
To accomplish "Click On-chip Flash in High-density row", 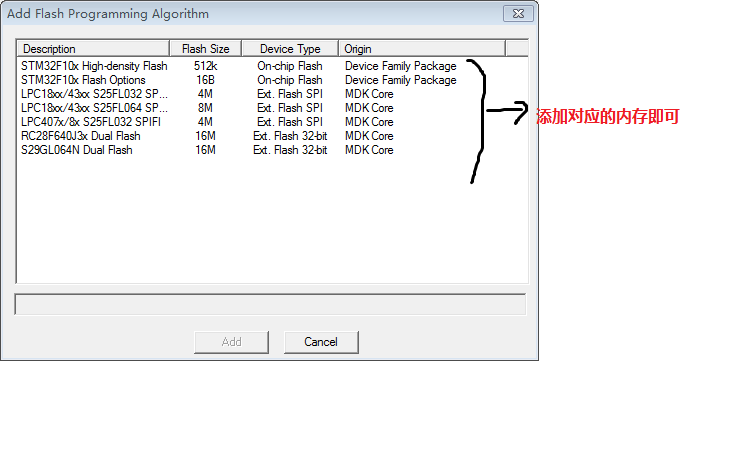I will click(x=290, y=66).
